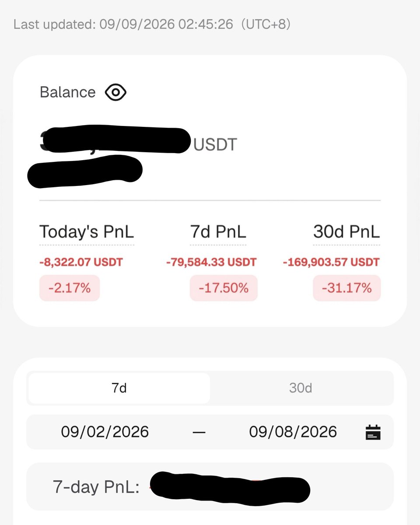Tap the USDT currency label beside balance
420x525 pixels.
point(215,145)
